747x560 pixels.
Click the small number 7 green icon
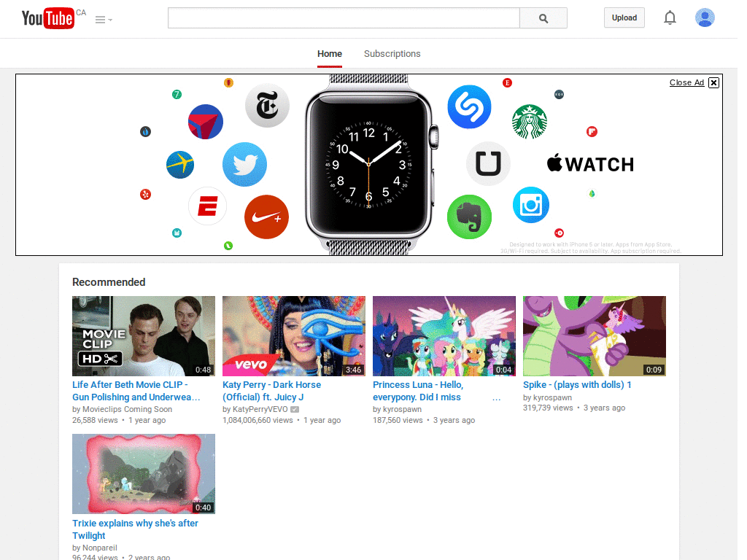(177, 94)
